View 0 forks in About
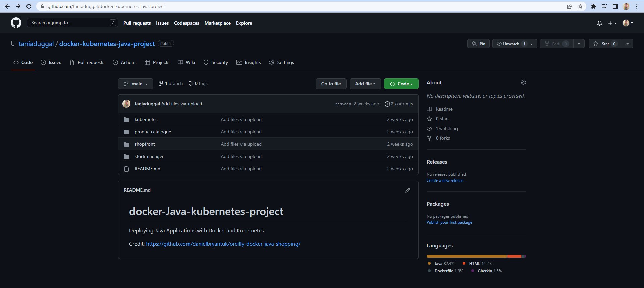This screenshot has width=644, height=288. [438, 138]
